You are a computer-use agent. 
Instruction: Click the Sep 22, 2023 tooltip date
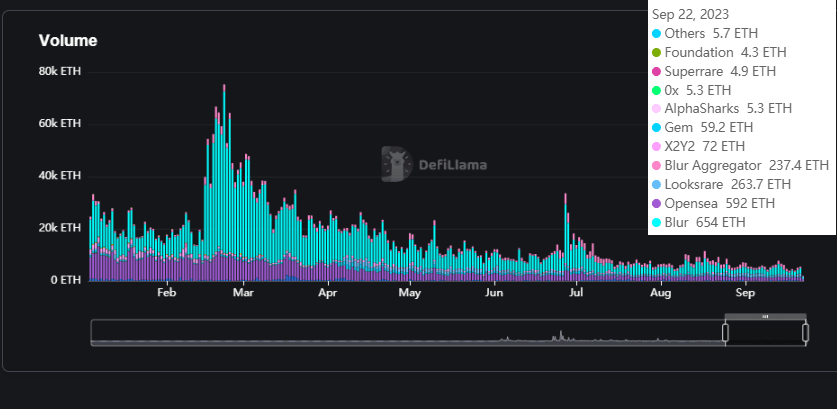pyautogui.click(x=690, y=14)
